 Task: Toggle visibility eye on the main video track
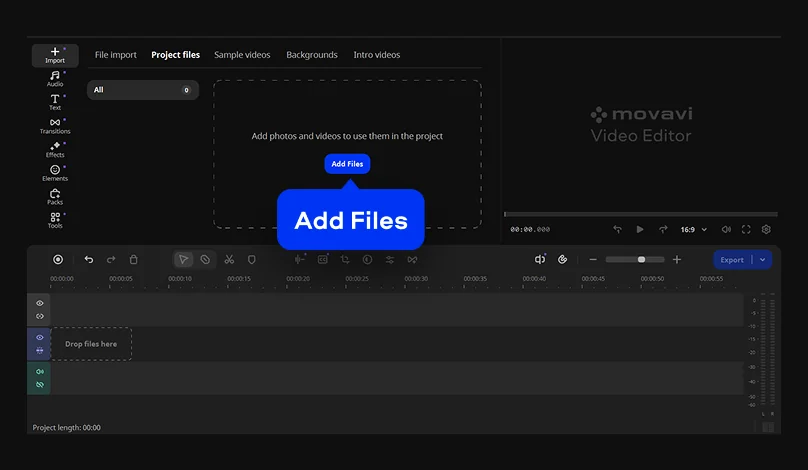tap(40, 338)
